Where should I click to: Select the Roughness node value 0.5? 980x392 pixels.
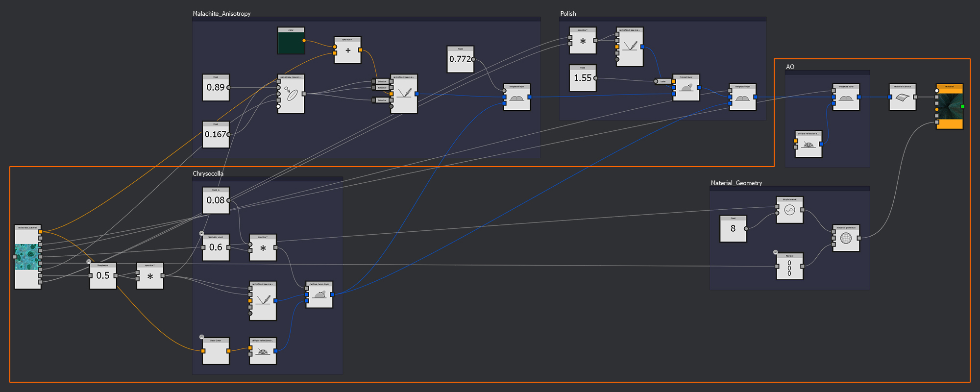tap(103, 276)
